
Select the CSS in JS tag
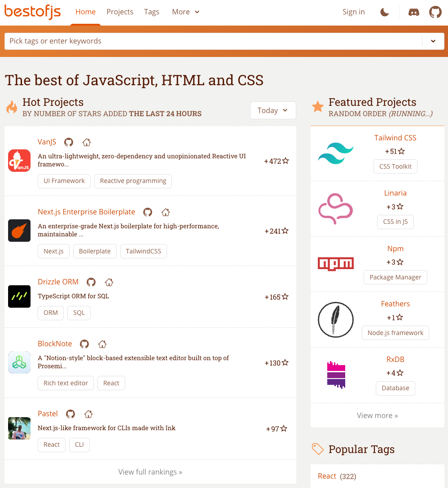coord(395,222)
